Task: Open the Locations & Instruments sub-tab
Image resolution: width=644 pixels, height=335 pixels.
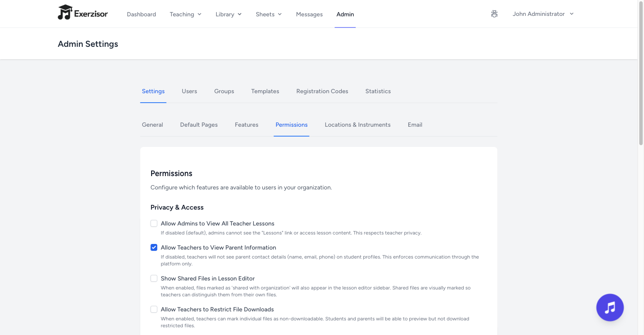Action: point(358,125)
